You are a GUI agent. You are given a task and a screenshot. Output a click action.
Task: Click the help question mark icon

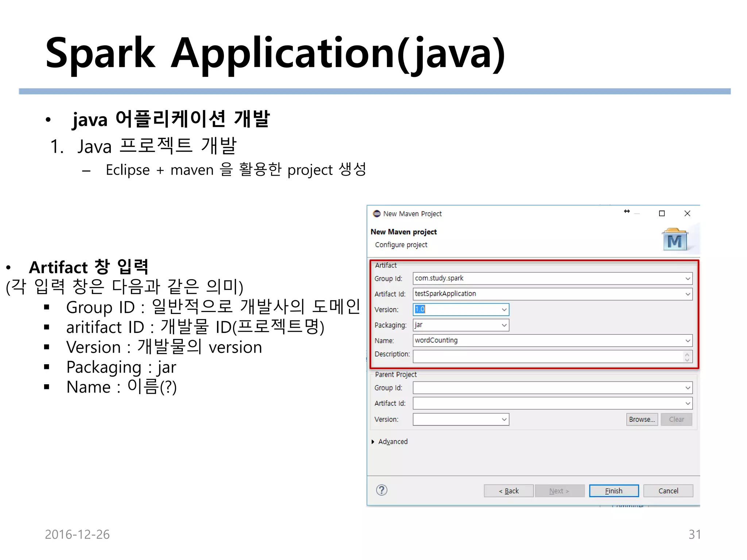382,490
